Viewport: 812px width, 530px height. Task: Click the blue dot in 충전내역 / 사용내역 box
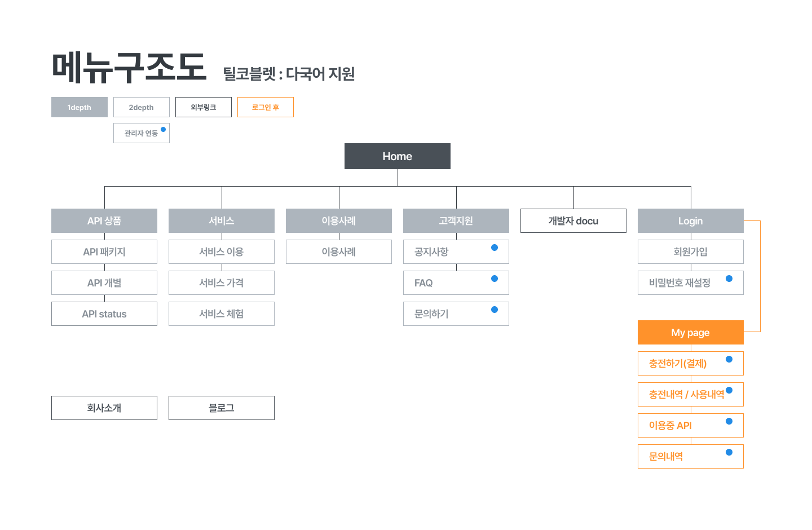point(729,390)
